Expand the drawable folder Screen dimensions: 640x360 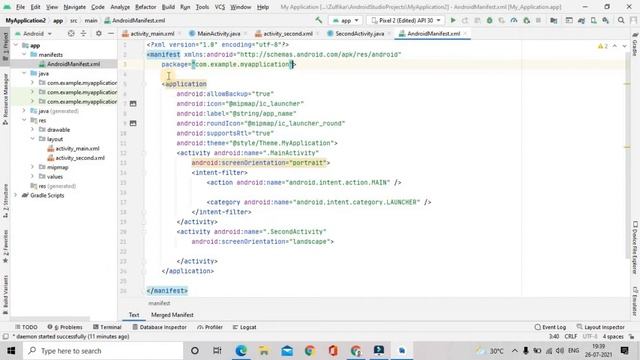(32, 130)
